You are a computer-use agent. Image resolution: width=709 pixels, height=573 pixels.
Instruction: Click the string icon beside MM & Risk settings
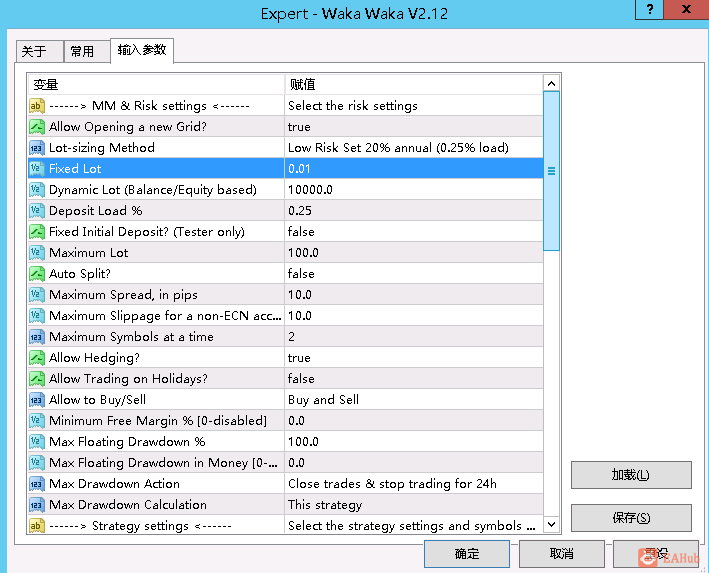tap(37, 106)
